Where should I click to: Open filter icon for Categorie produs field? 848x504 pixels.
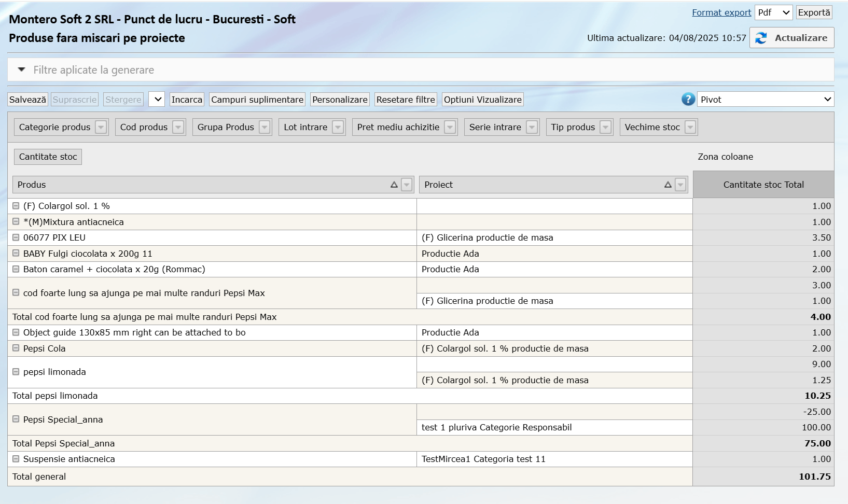(x=101, y=128)
